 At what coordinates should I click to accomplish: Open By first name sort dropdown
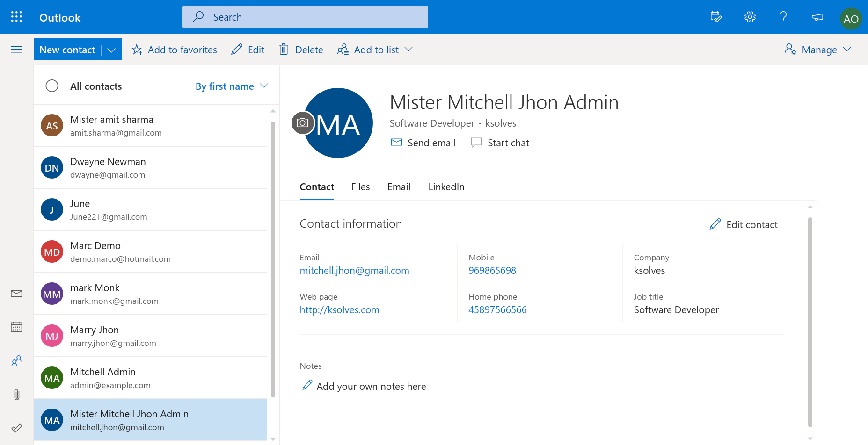pyautogui.click(x=232, y=86)
